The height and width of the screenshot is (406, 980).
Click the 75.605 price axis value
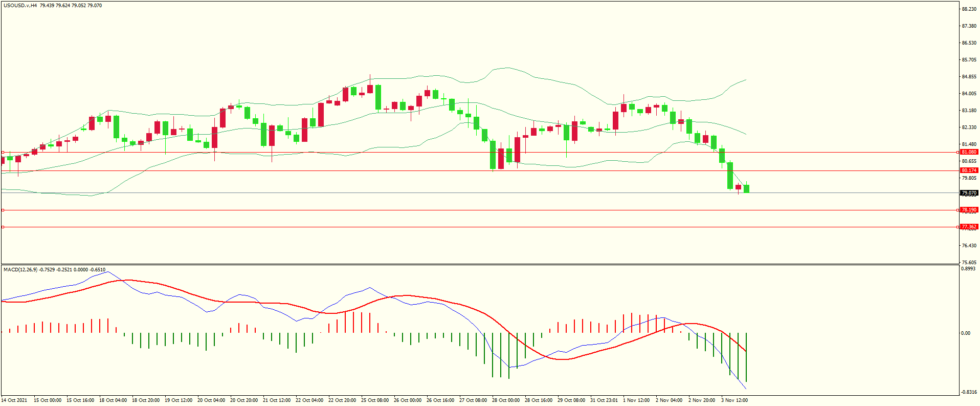tap(969, 263)
